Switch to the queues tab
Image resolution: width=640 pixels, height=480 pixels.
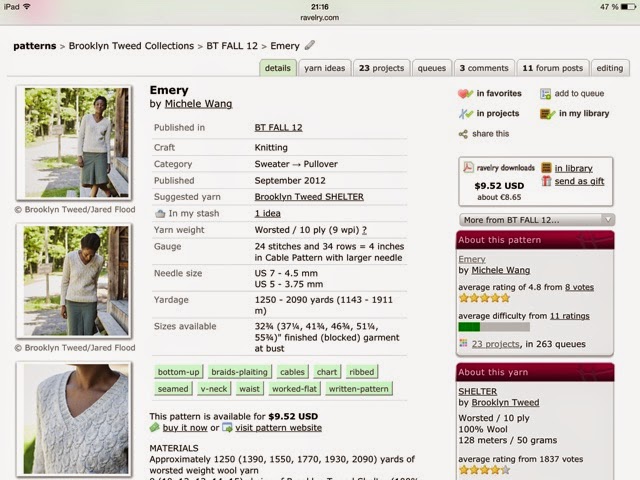point(431,68)
